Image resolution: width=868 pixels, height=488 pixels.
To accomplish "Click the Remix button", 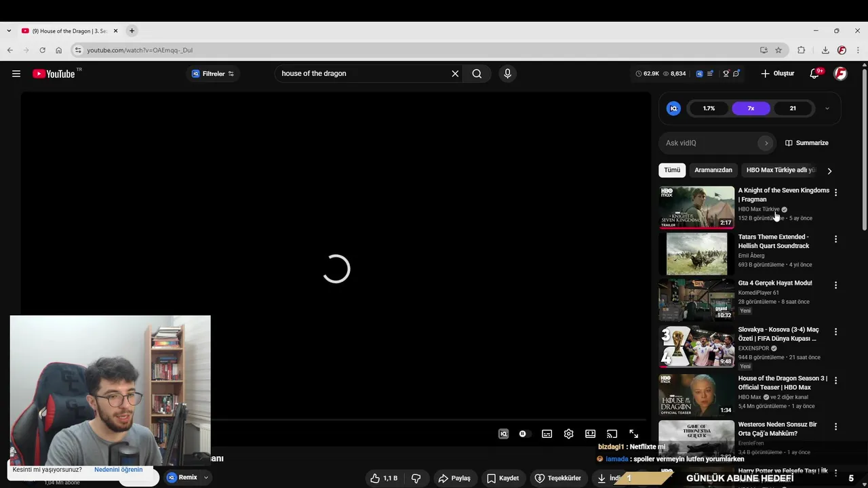I will click(182, 477).
